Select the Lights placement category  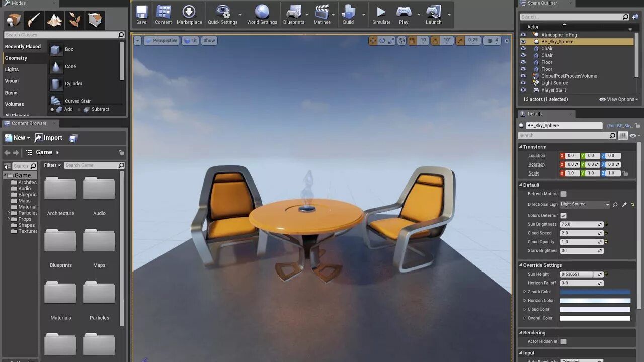point(12,69)
